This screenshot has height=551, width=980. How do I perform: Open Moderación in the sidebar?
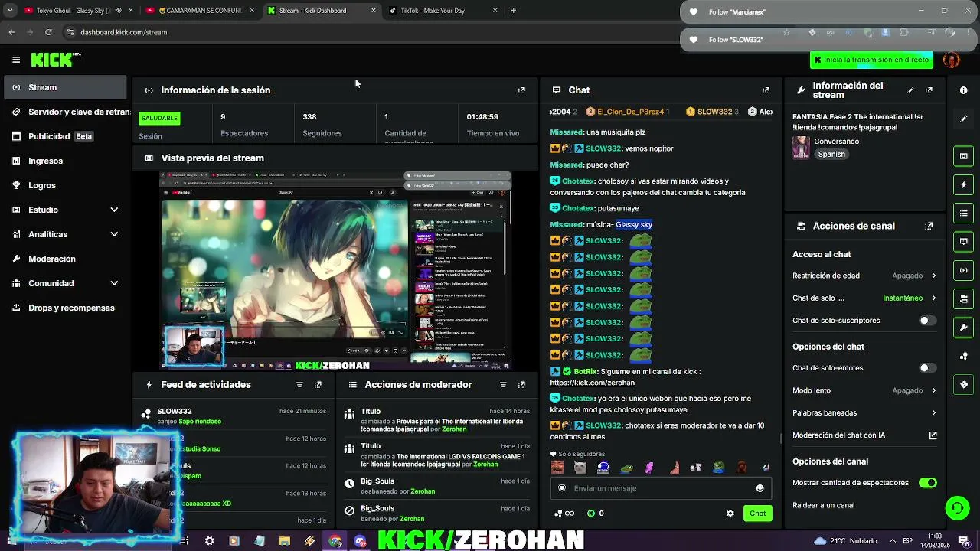tap(65, 259)
